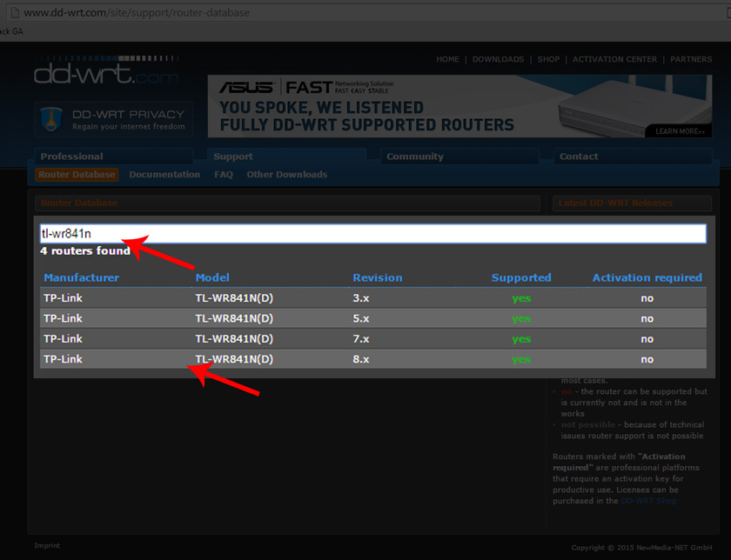Viewport: 731px width, 560px height.
Task: Select TL-WR841N(D) row with revision 3.x
Action: click(x=373, y=298)
